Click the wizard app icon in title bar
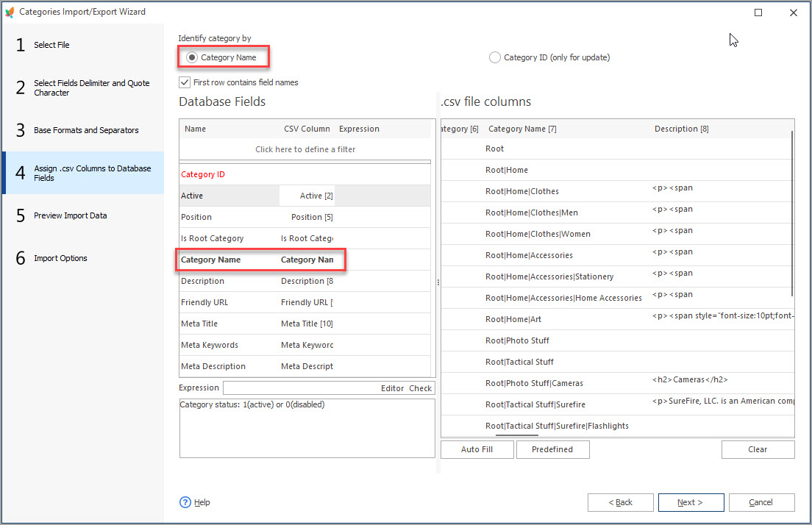This screenshot has width=812, height=525. pos(10,12)
